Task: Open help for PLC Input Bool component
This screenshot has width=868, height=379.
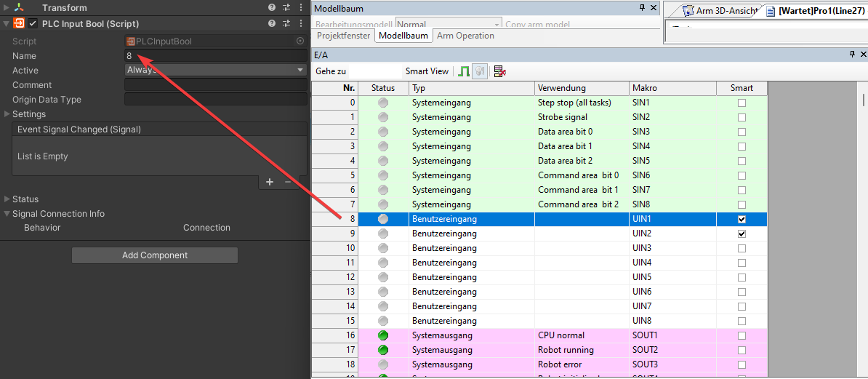Action: (272, 23)
